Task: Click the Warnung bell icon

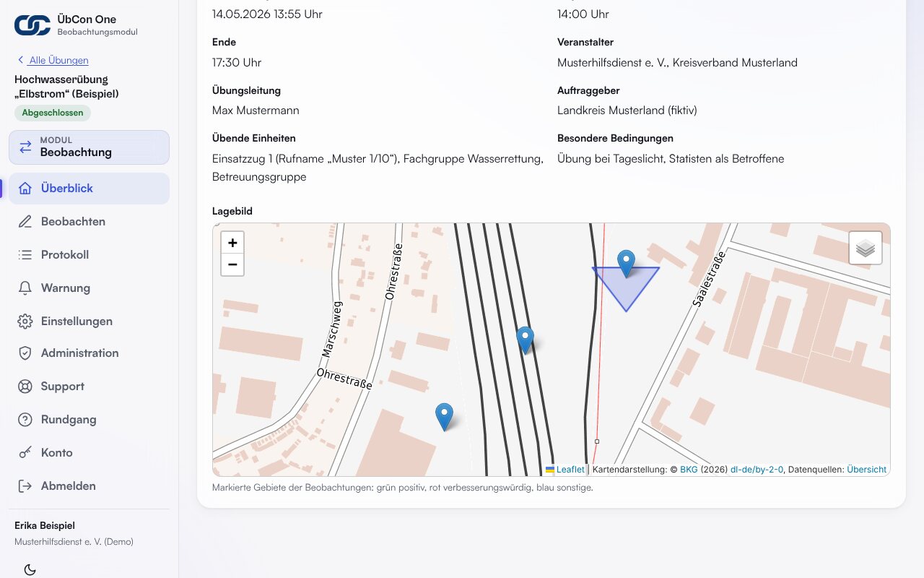Action: [25, 288]
